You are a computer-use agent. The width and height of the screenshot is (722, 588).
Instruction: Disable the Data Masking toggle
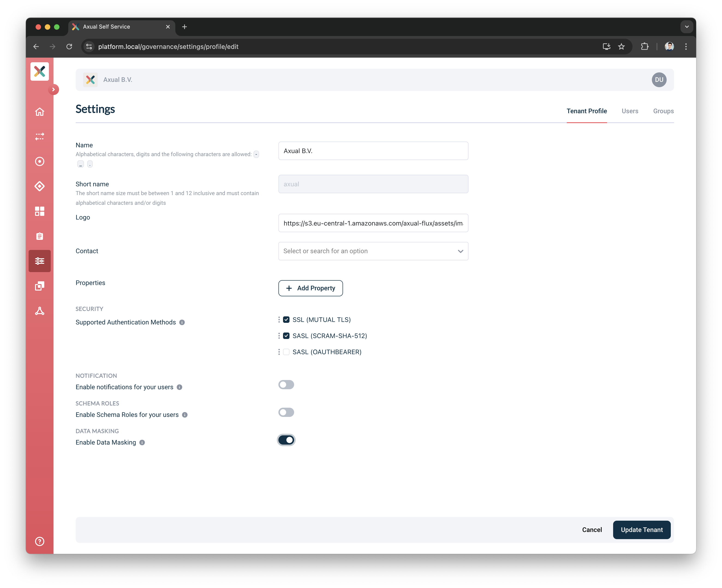click(x=286, y=440)
